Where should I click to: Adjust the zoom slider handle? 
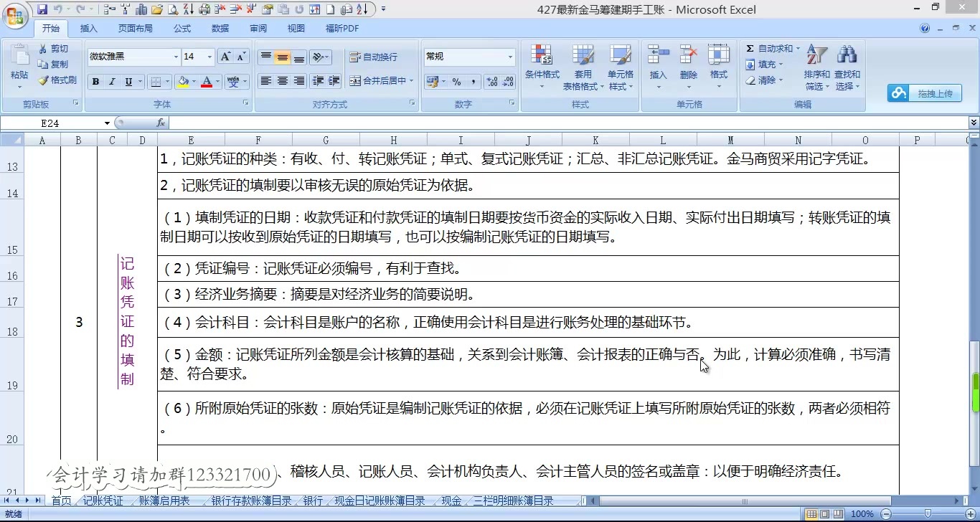pos(928,514)
